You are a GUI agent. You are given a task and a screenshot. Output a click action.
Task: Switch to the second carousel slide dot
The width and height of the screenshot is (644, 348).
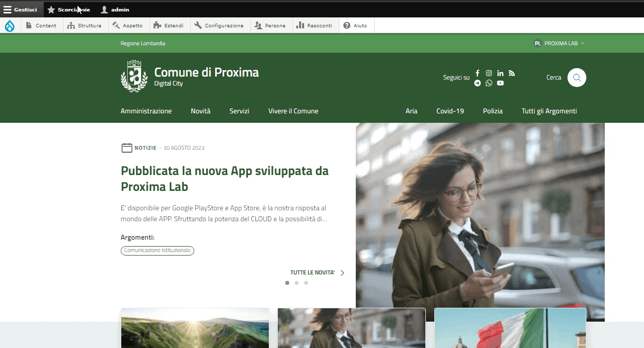[x=297, y=283]
